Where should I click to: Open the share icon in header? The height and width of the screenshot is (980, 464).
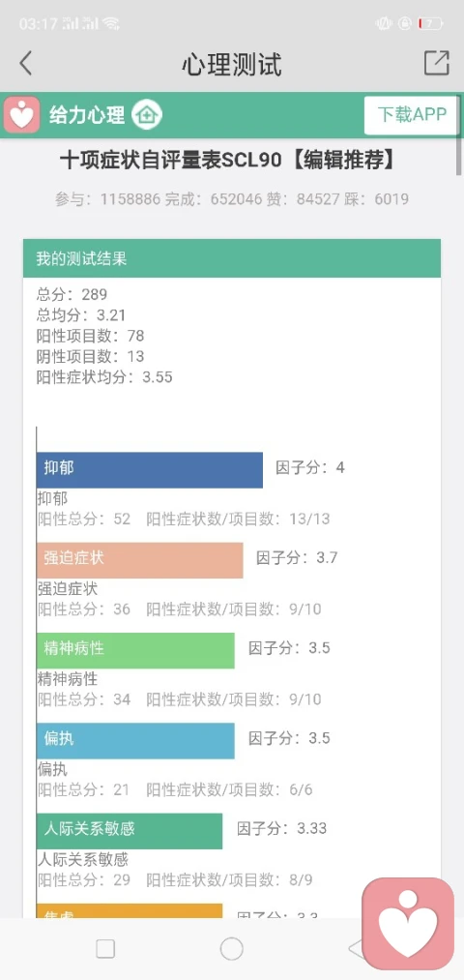coord(437,63)
